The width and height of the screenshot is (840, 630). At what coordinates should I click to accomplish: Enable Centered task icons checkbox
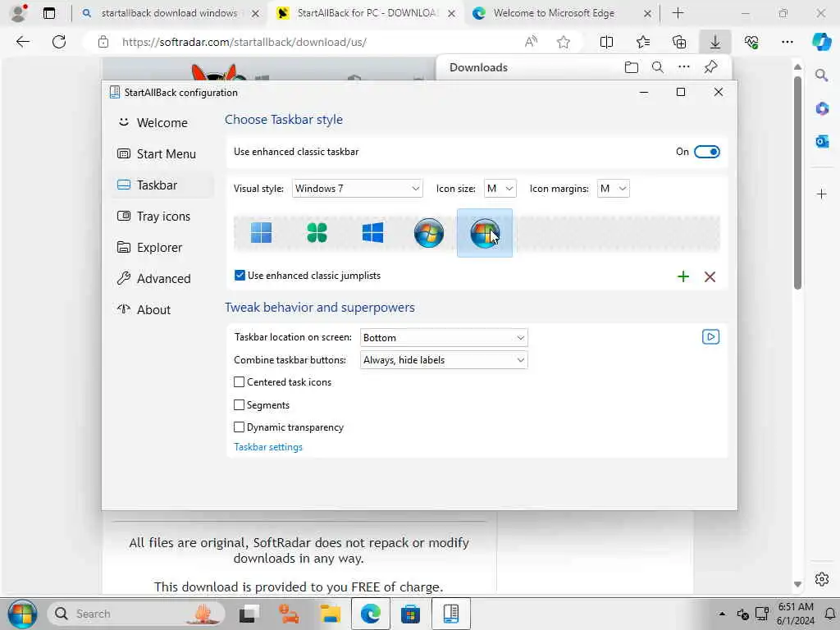tap(239, 382)
